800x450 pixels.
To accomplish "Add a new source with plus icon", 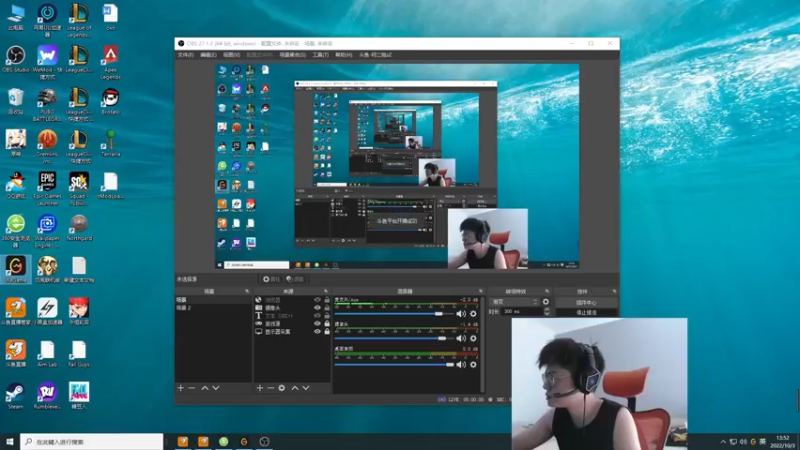I will pyautogui.click(x=260, y=388).
